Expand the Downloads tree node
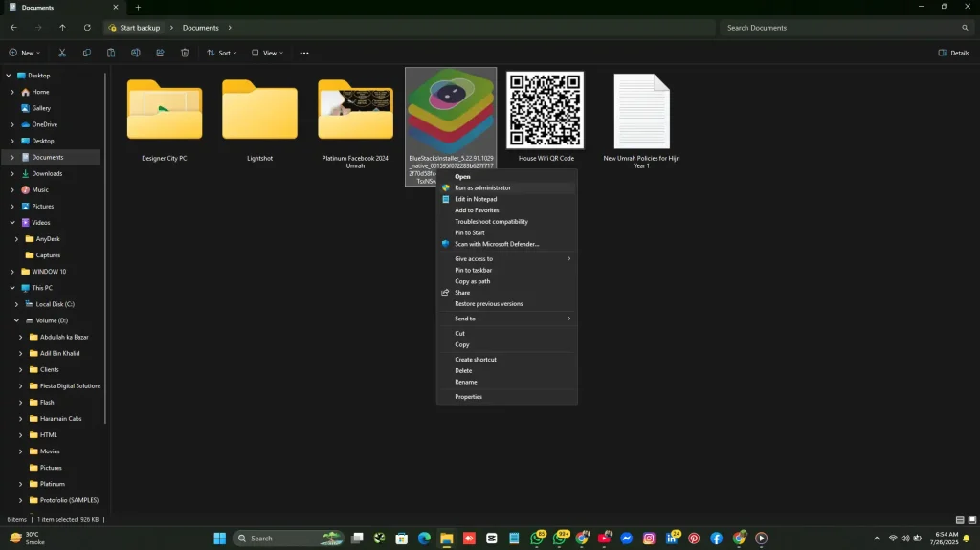The image size is (980, 550). [12, 174]
